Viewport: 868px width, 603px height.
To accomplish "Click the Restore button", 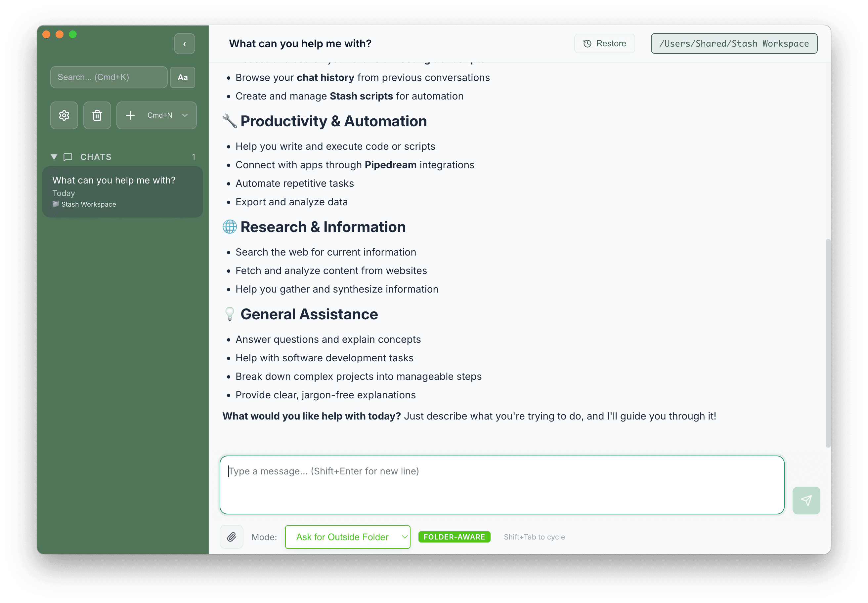I will point(604,43).
